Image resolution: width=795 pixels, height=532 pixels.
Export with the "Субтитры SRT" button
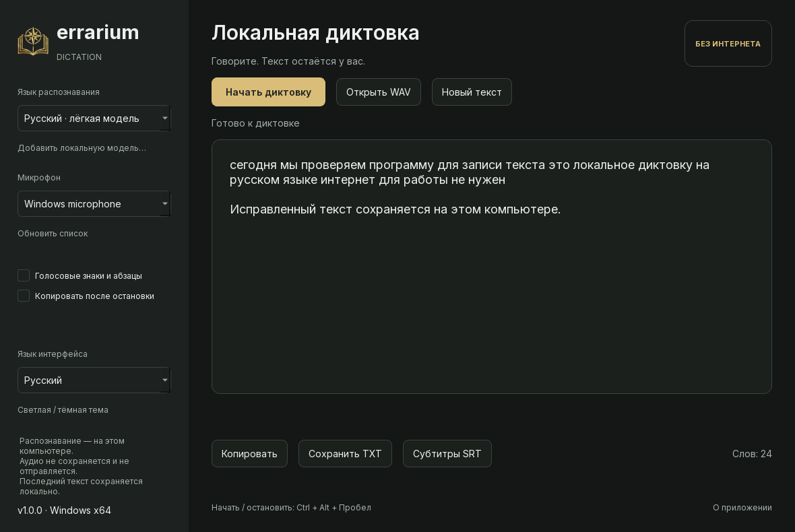click(447, 453)
